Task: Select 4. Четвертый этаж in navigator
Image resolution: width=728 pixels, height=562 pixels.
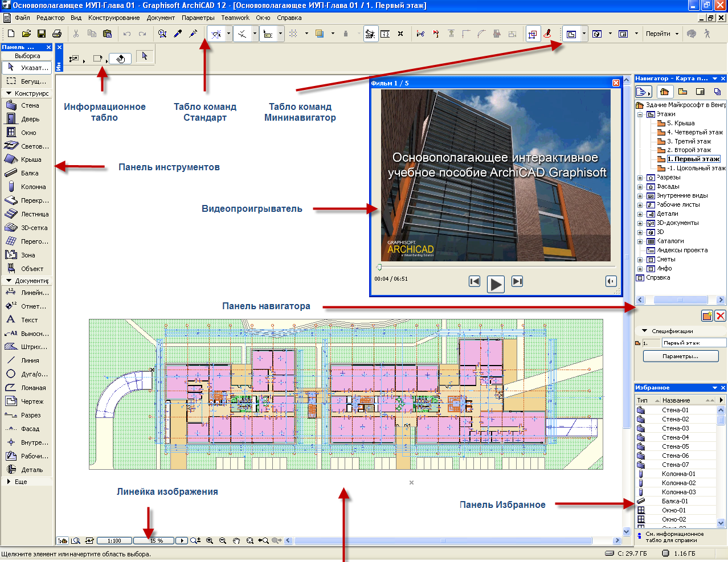Action: pos(695,132)
